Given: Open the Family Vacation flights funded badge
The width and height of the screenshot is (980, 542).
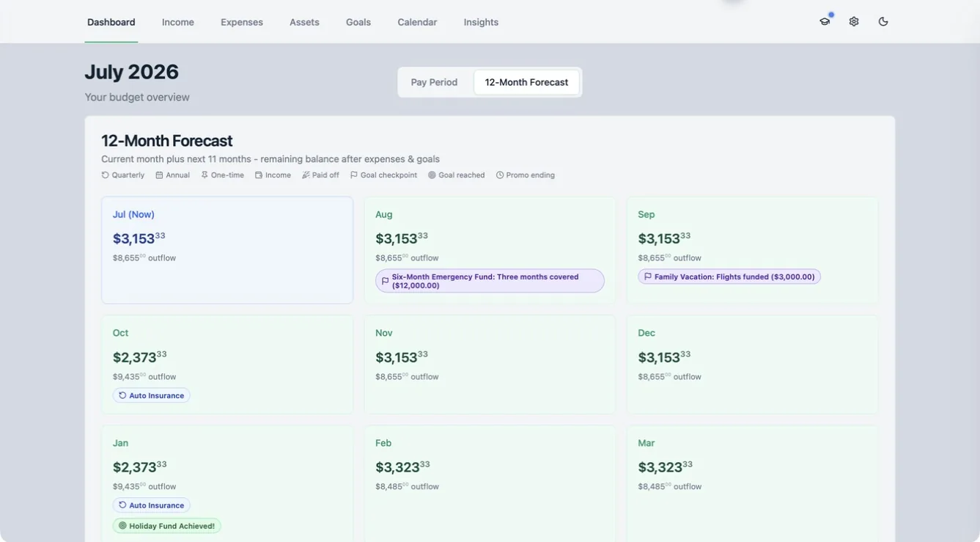Looking at the screenshot, I should point(729,277).
